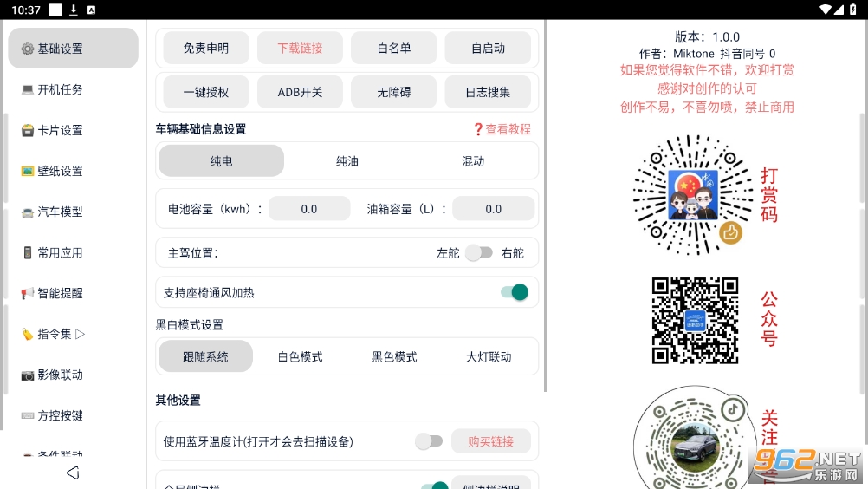Open 影像联动 camera icon
Viewport: 868px width, 489px height.
(x=27, y=375)
